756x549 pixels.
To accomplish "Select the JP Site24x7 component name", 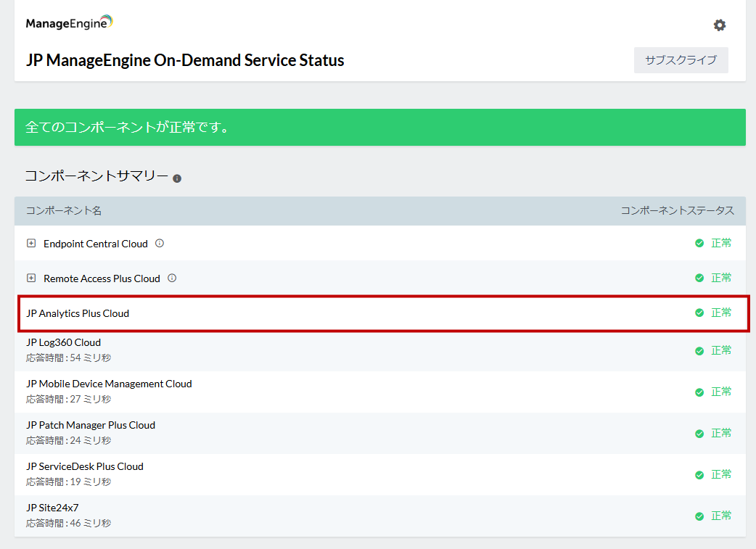I will [x=52, y=508].
